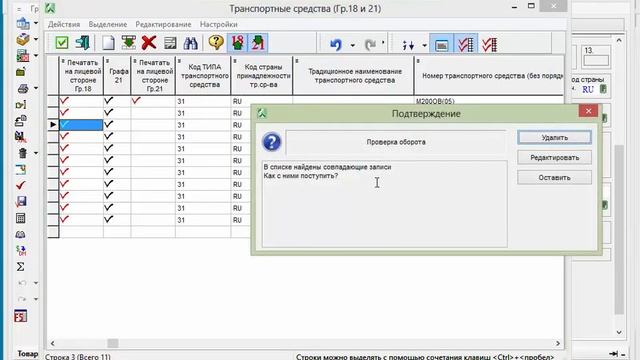This screenshot has height=360, width=640.
Task: Click background window's vertical scrollbar down arrow
Action: 619,332
